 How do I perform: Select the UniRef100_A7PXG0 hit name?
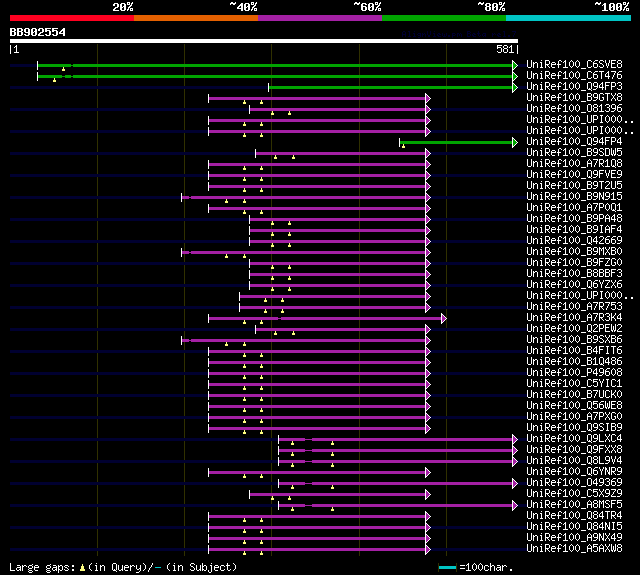coord(574,417)
